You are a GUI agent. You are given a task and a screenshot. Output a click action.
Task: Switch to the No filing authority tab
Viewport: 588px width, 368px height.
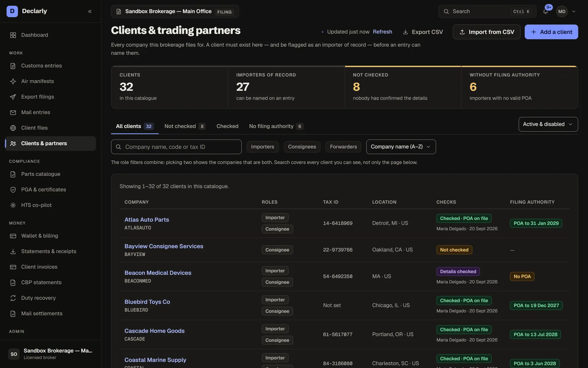coord(276,126)
